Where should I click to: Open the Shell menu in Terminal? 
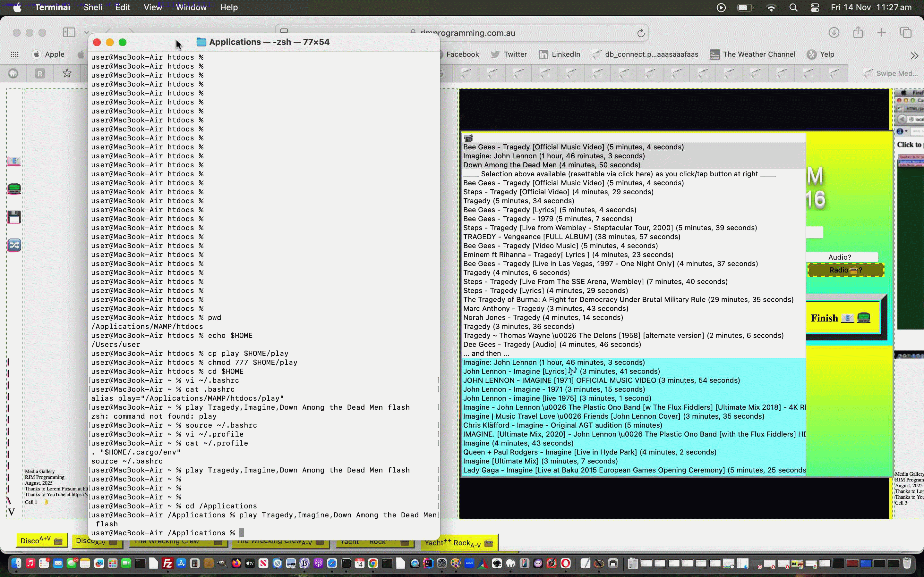[x=92, y=7]
